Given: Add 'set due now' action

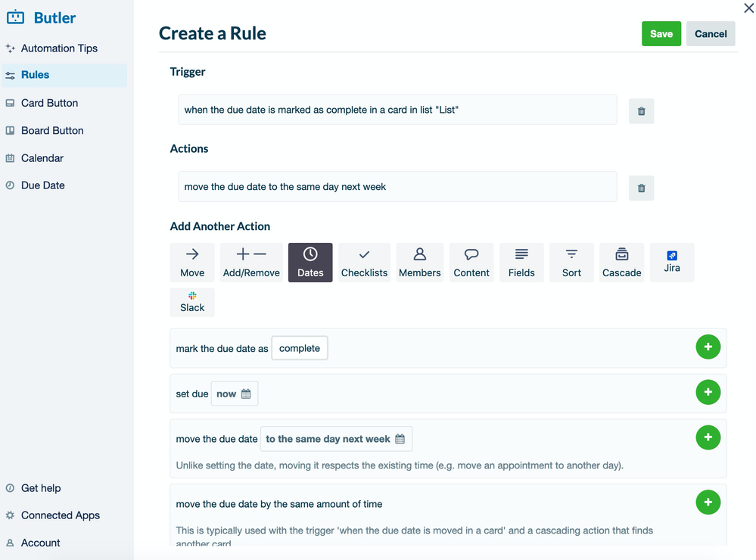Looking at the screenshot, I should point(708,392).
